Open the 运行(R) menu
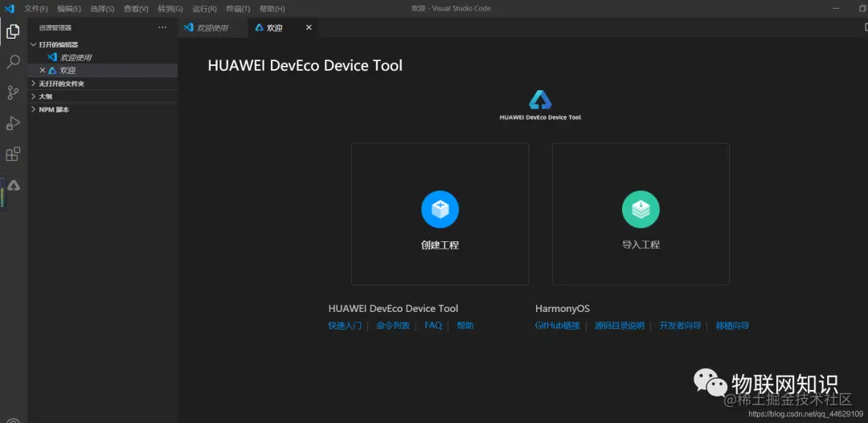Viewport: 868px width, 423px height. pos(204,9)
